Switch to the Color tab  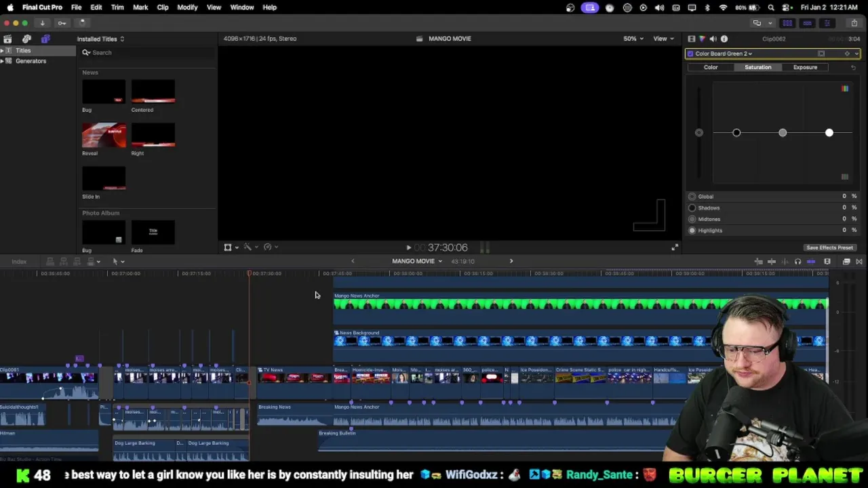pos(711,67)
